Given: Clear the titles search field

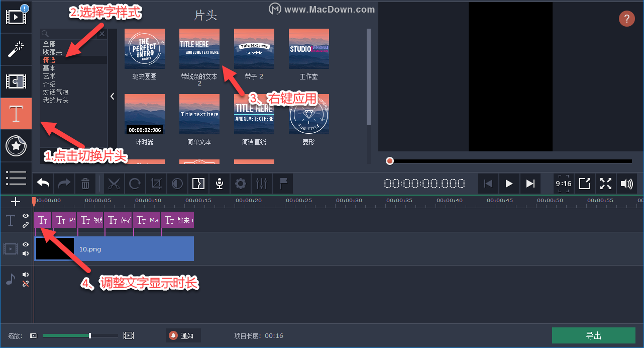Looking at the screenshot, I should coord(102,34).
